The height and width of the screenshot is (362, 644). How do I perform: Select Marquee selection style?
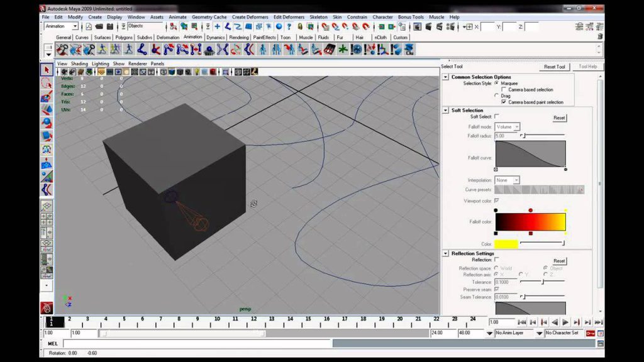click(497, 83)
